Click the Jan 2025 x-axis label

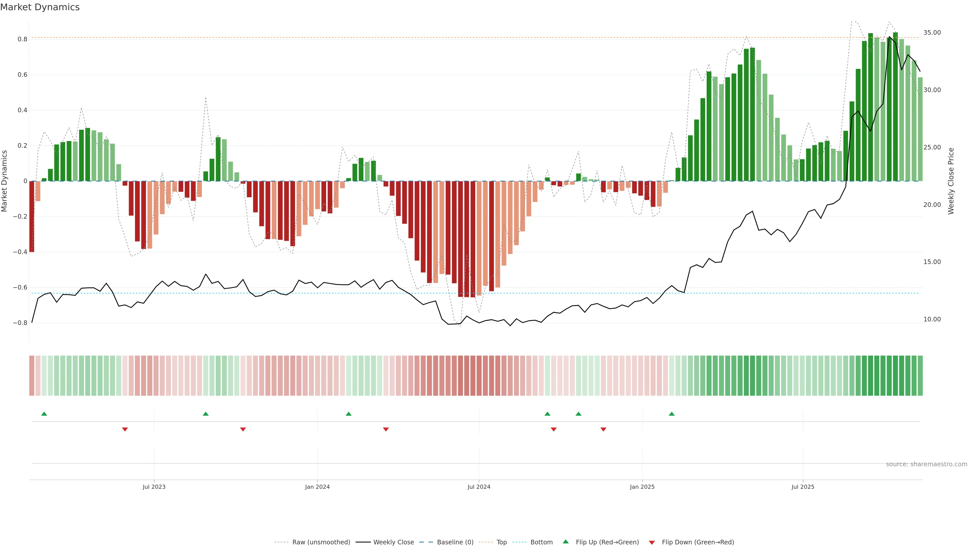(642, 487)
